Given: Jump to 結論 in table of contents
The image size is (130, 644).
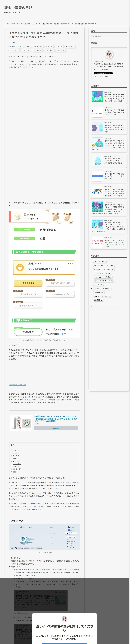Looking at the screenshot, I should point(14,472).
